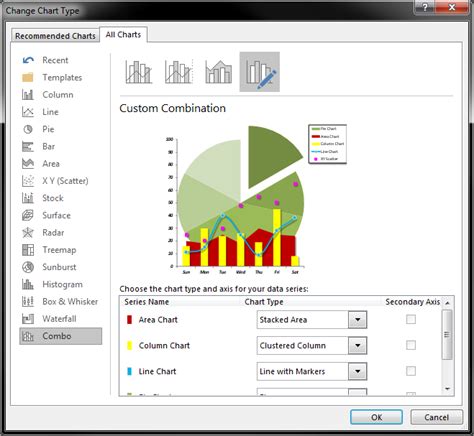Switch to Recommended Charts tab

click(55, 35)
